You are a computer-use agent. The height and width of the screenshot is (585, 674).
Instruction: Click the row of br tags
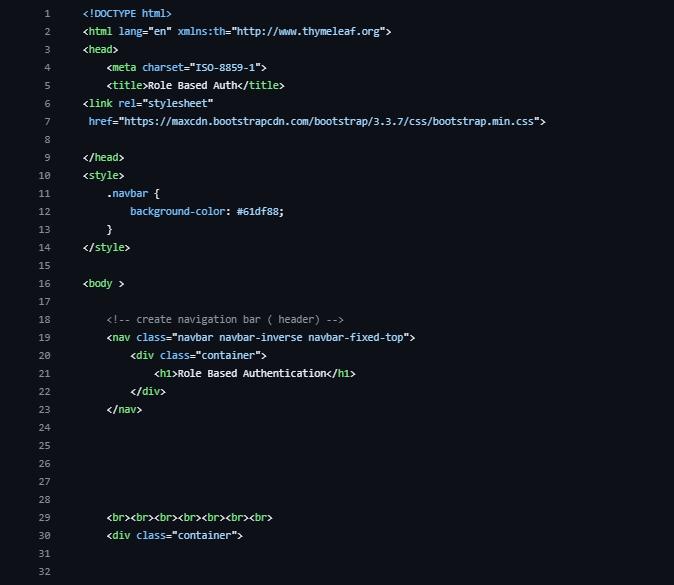tap(190, 518)
